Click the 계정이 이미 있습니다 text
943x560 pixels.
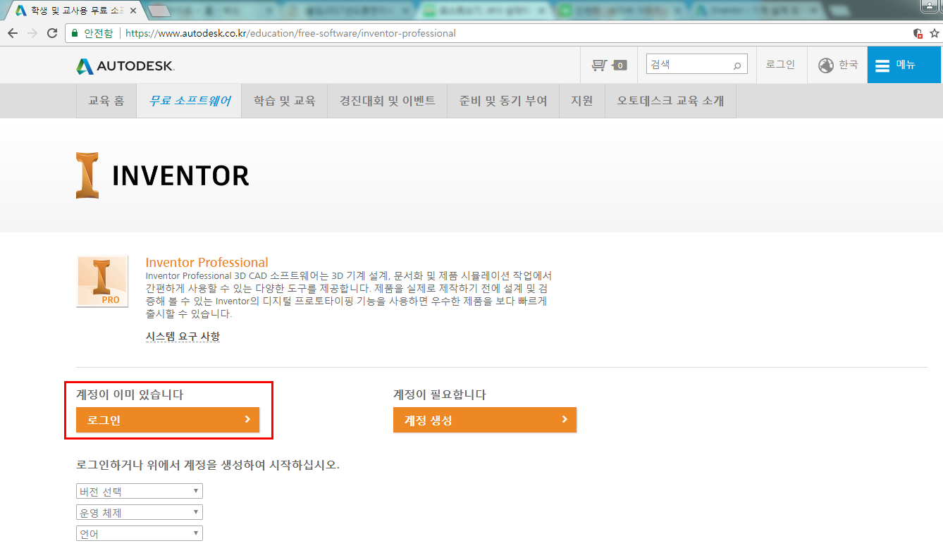click(x=130, y=394)
